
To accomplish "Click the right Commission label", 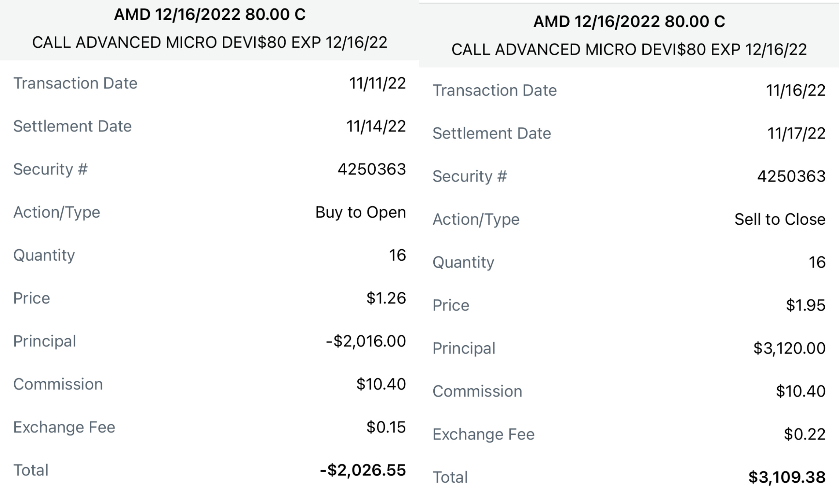I will pos(477,391).
